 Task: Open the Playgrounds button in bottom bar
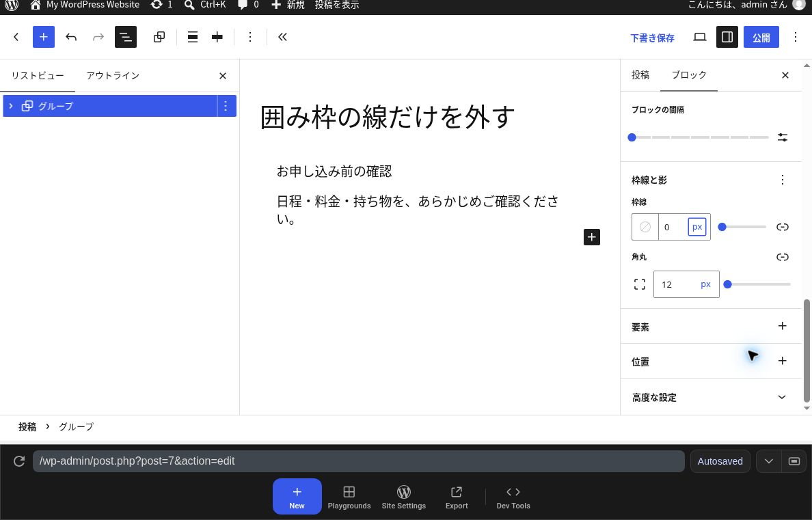point(349,497)
